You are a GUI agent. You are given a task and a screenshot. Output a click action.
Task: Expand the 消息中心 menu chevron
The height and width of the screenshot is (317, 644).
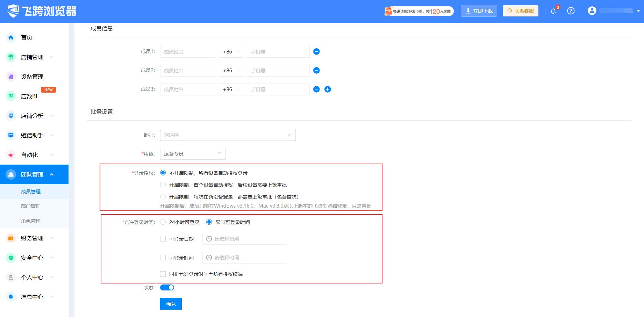pyautogui.click(x=52, y=297)
